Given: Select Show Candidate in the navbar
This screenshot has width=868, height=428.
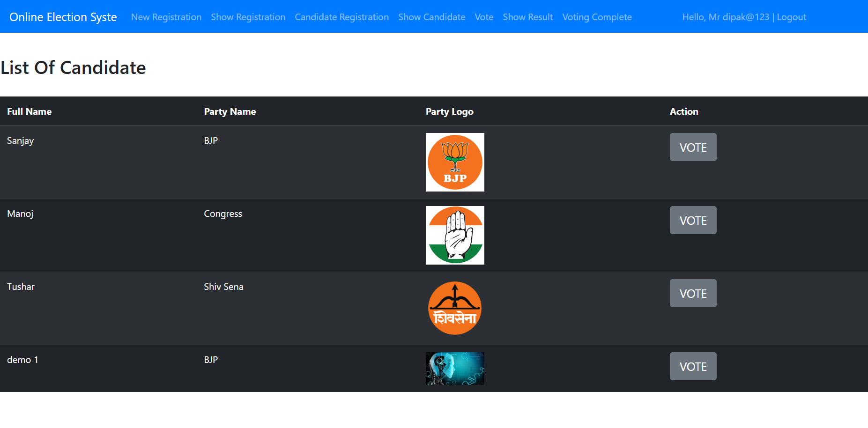Looking at the screenshot, I should click(x=431, y=17).
